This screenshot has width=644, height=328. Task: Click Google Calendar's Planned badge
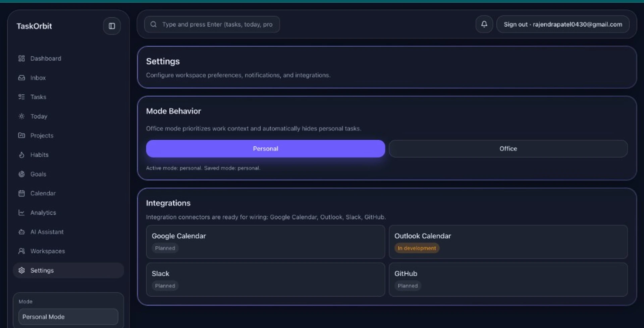[x=165, y=248]
